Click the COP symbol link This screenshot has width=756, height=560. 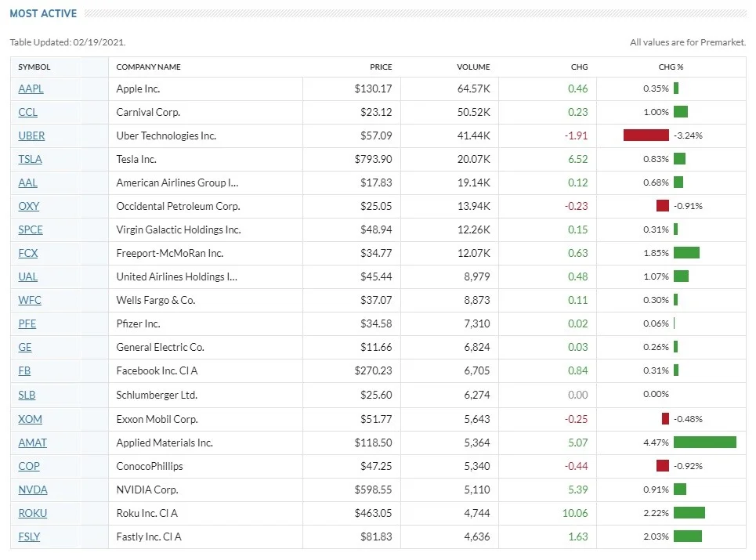point(29,467)
